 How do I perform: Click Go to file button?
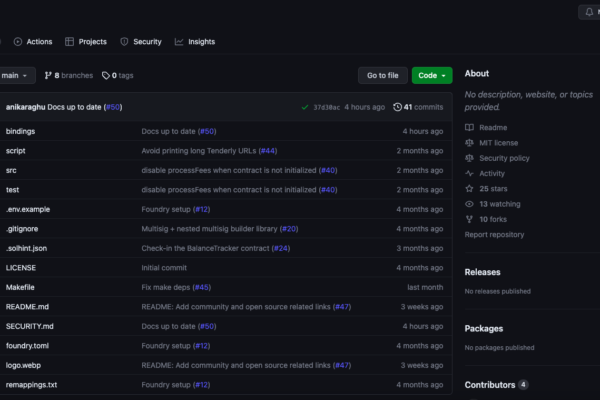point(383,75)
